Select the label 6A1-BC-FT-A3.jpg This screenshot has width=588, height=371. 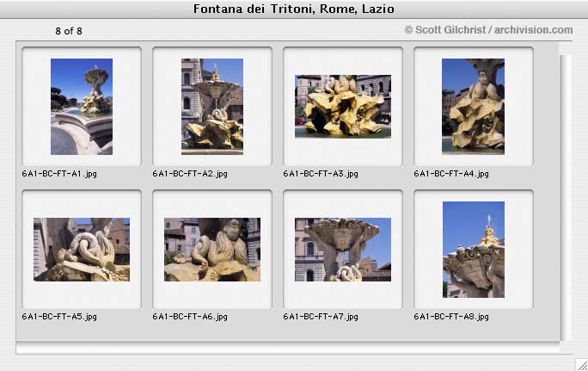coord(321,174)
